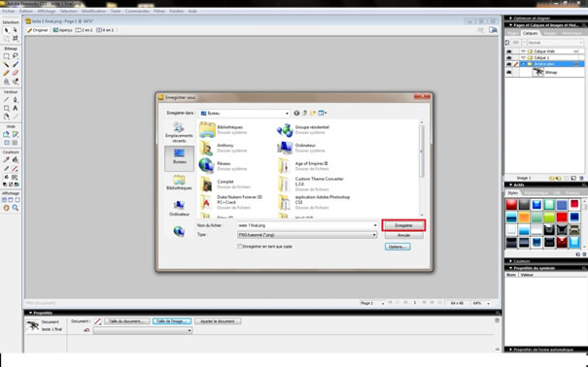This screenshot has height=367, width=588.
Task: Select the Blur tool
Action: pos(7,82)
